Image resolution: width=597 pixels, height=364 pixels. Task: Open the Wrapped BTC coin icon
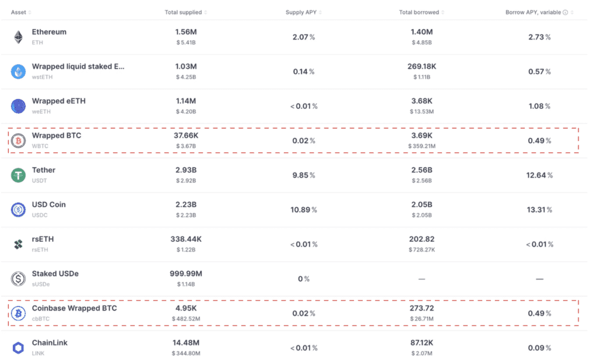pyautogui.click(x=18, y=141)
